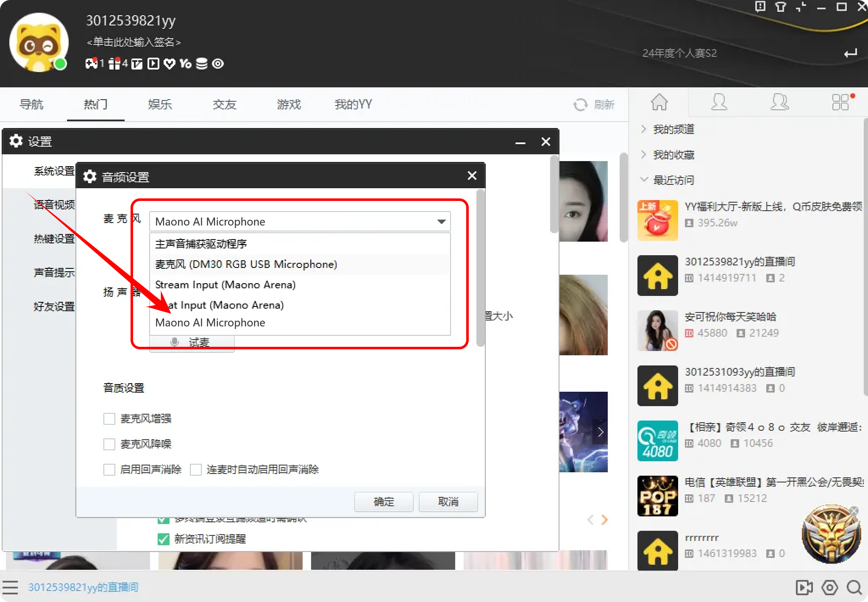Click the POP 187 channel icon
This screenshot has width=868, height=602.
pyautogui.click(x=658, y=496)
